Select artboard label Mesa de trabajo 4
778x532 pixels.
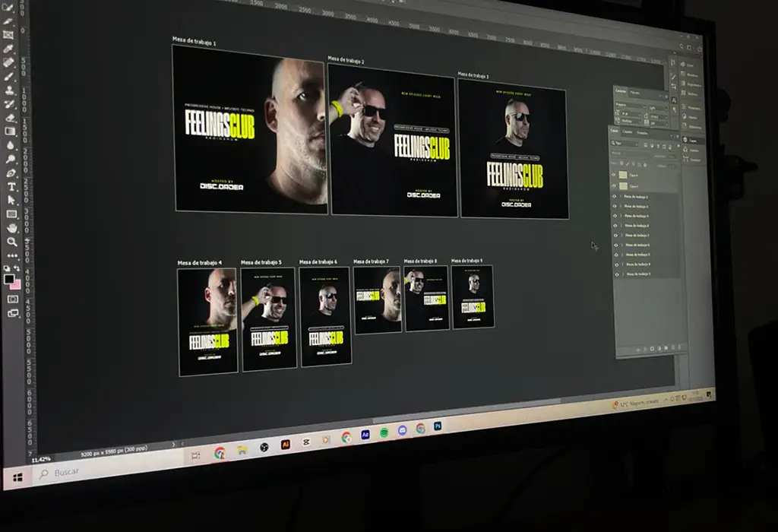pos(200,263)
